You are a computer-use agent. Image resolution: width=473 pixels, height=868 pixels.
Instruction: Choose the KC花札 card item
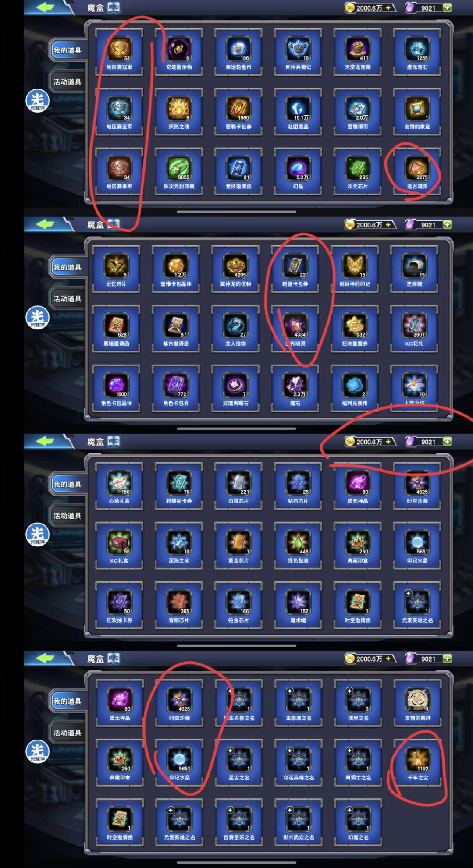414,329
